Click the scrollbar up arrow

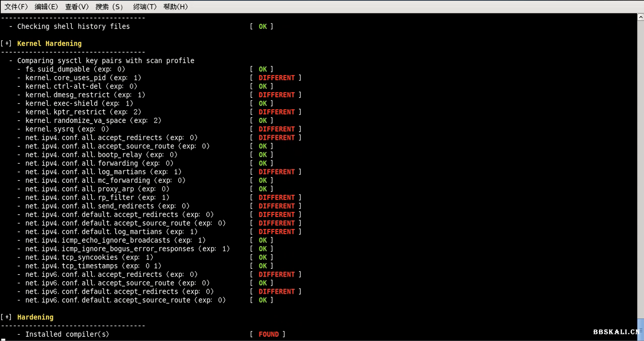(x=641, y=17)
